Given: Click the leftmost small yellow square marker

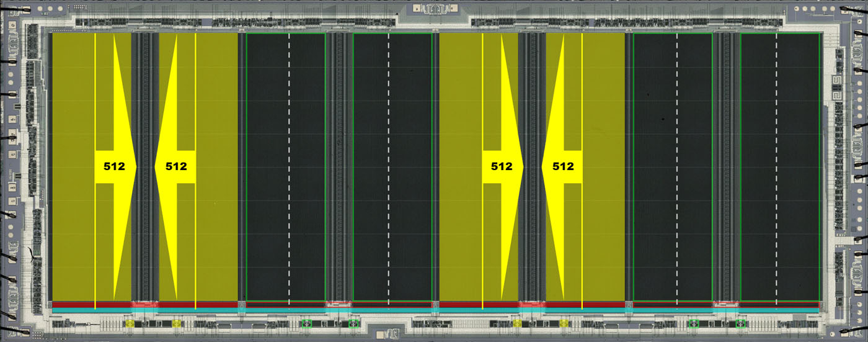Looking at the screenshot, I should [130, 323].
